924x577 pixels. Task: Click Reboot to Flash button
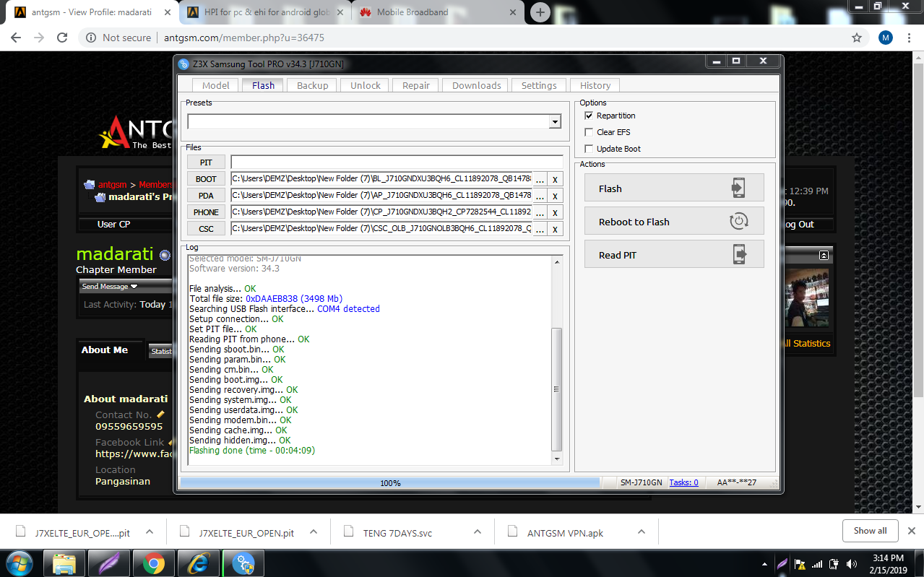pos(673,221)
